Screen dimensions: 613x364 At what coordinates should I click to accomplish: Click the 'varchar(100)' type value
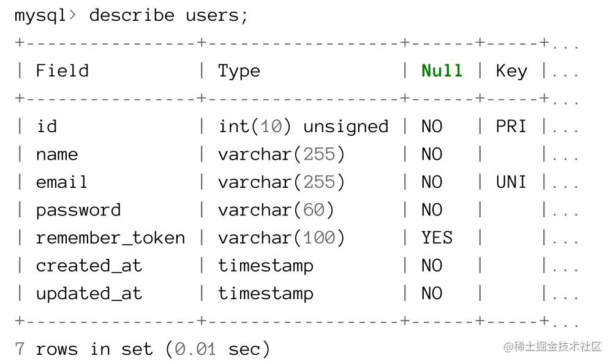point(282,238)
